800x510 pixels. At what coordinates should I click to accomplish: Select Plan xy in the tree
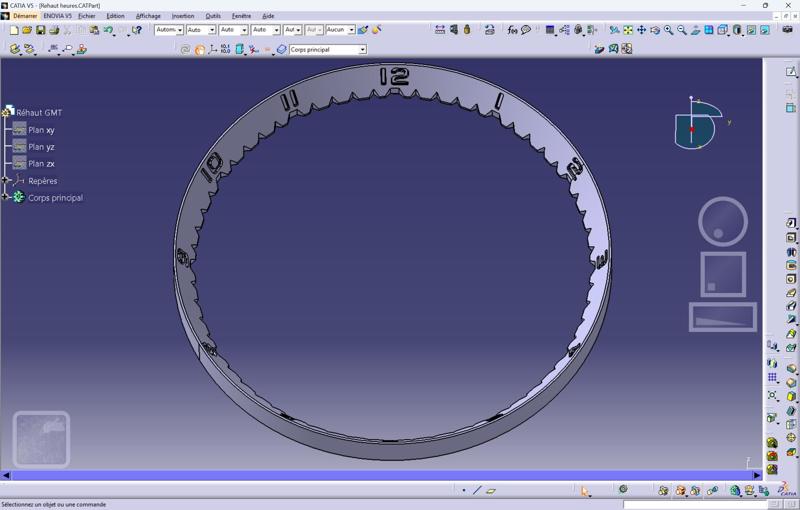tap(41, 130)
